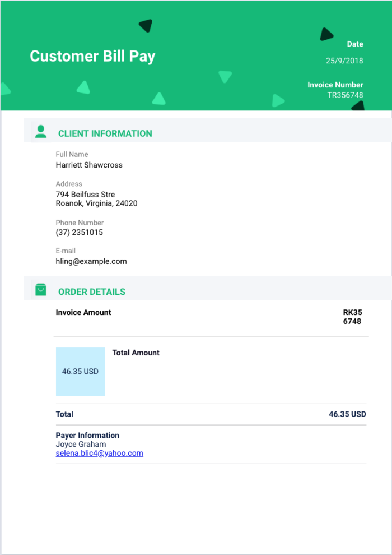Click the phone number (37) 2351015
Image resolution: width=392 pixels, height=555 pixels.
[x=79, y=232]
